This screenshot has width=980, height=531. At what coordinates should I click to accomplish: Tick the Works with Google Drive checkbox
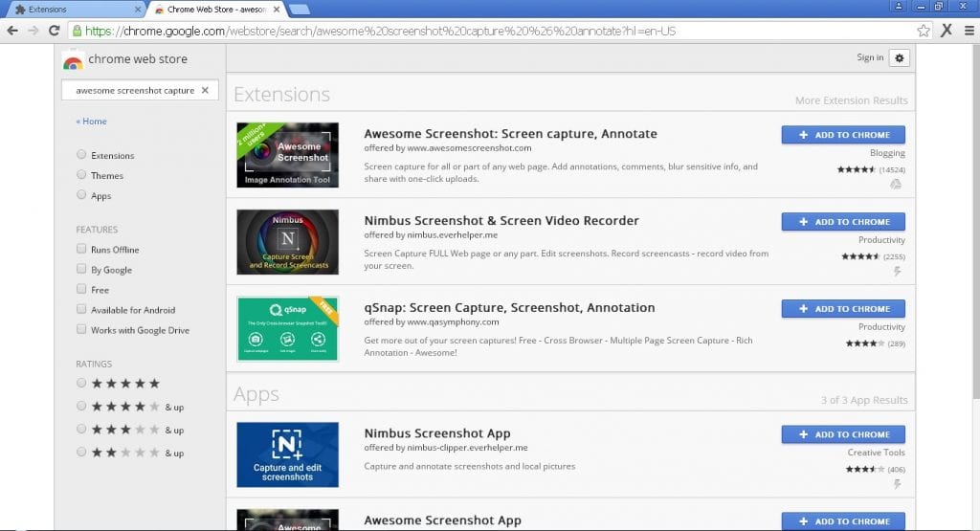[x=81, y=330]
